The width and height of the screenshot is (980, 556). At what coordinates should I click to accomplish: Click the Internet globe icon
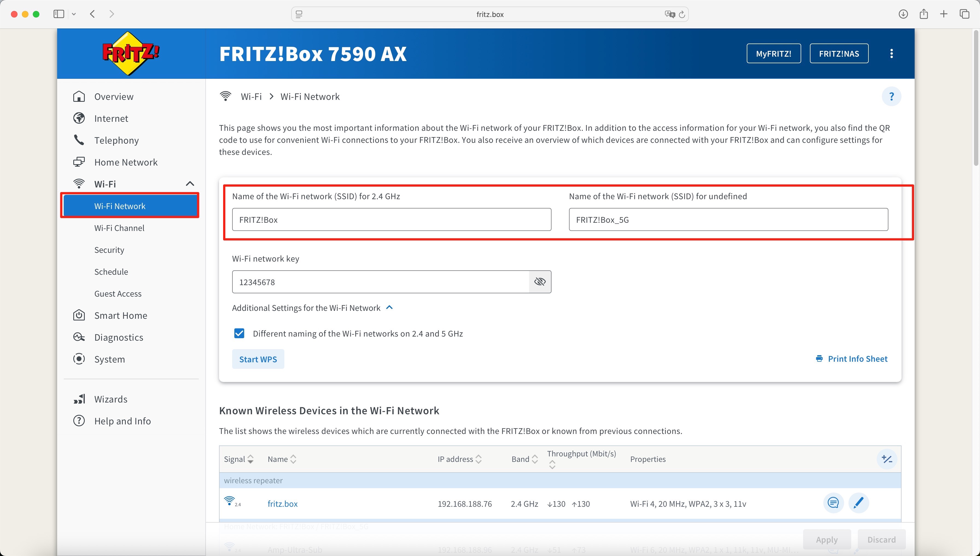click(x=79, y=118)
